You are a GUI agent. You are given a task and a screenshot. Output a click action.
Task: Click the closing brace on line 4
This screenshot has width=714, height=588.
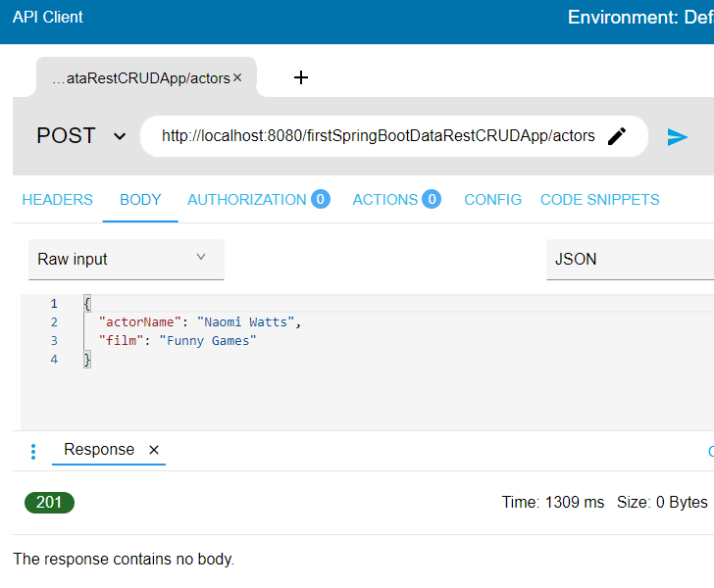[87, 360]
